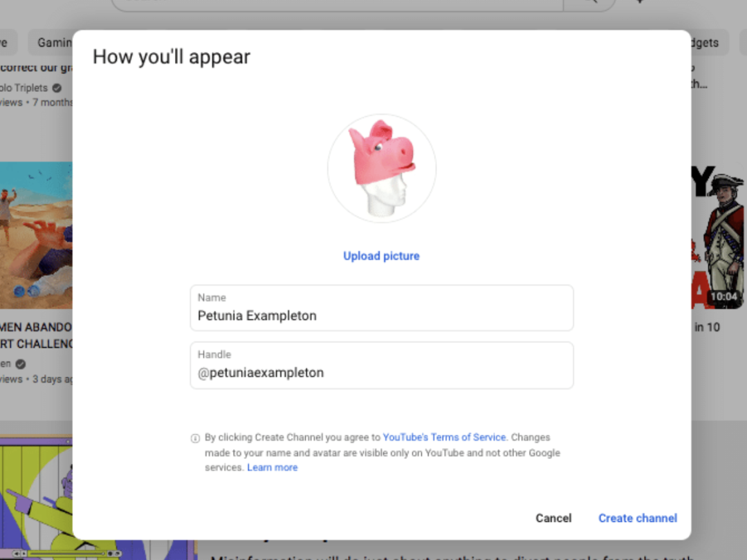The width and height of the screenshot is (747, 560).
Task: Open YouTube's Terms of Service link
Action: coord(444,437)
